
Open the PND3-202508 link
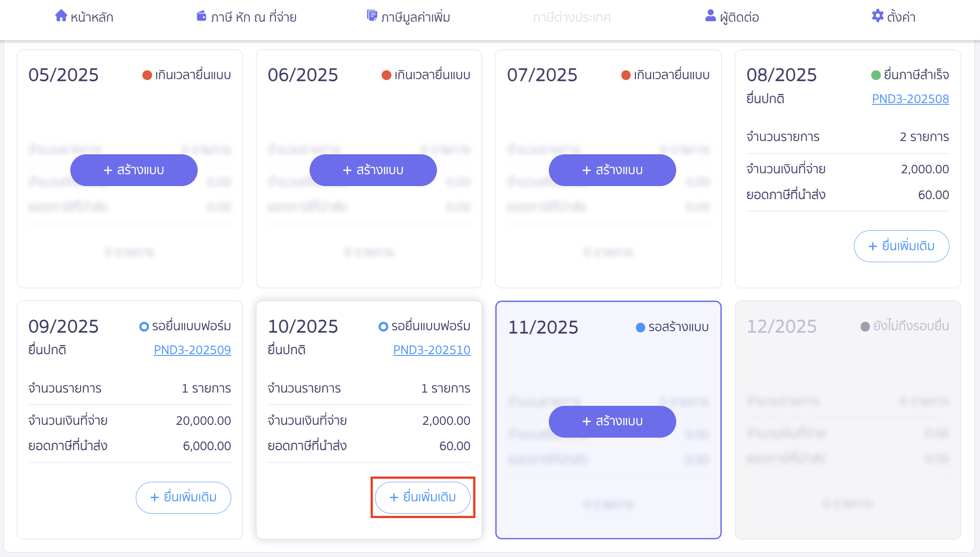(910, 99)
